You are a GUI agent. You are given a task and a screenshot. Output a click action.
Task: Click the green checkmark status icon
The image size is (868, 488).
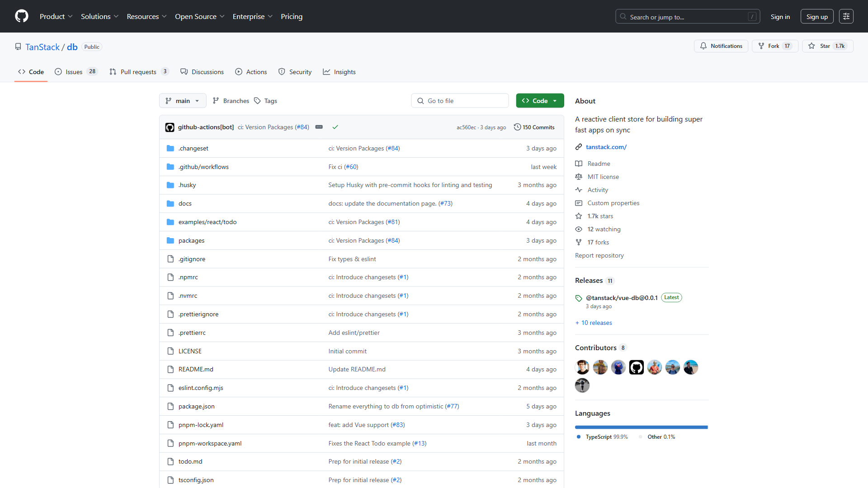335,127
